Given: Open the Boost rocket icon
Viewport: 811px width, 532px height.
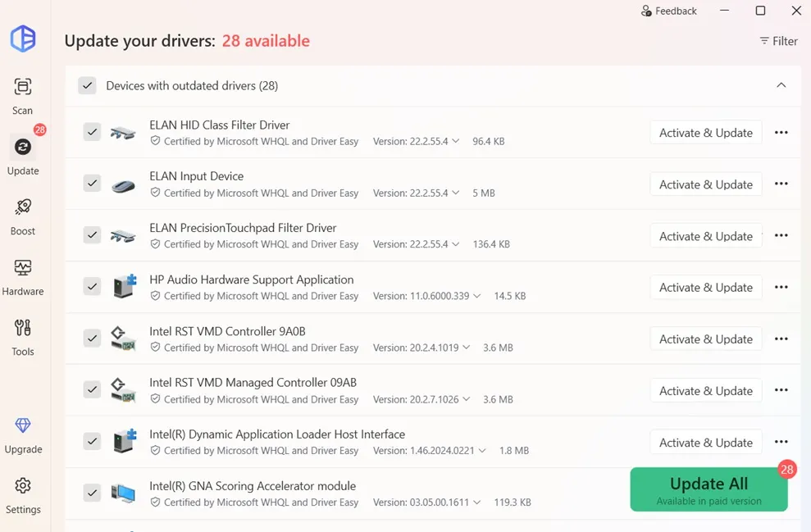Looking at the screenshot, I should 23,207.
